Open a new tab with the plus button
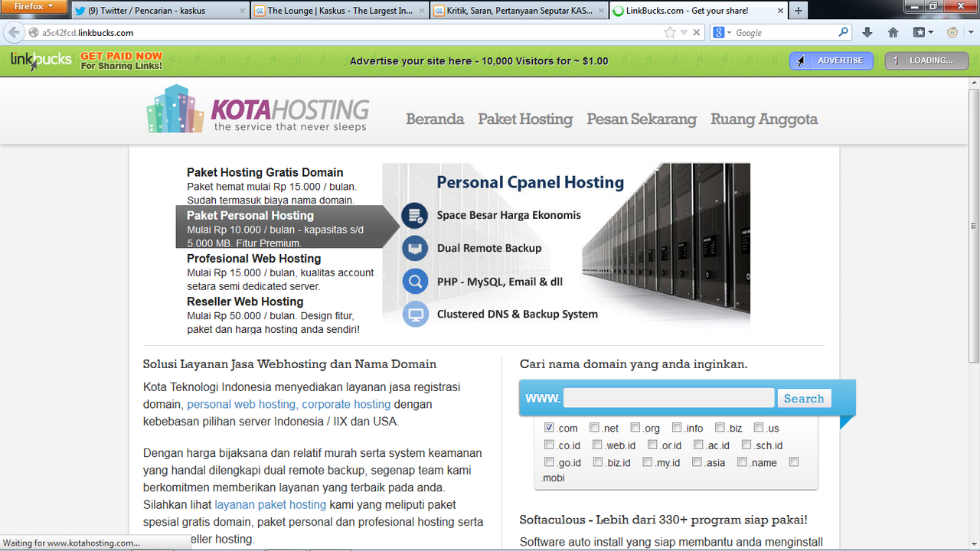This screenshot has width=980, height=551. [799, 11]
